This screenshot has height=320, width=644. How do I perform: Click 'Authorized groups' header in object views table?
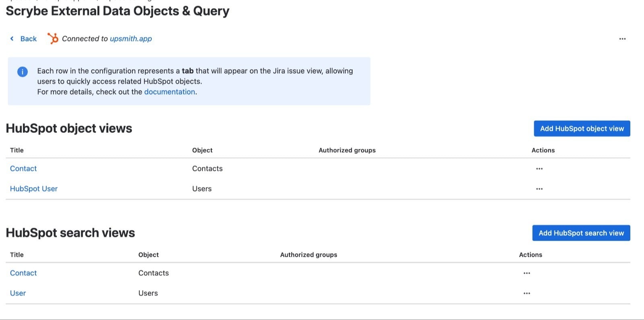[347, 150]
